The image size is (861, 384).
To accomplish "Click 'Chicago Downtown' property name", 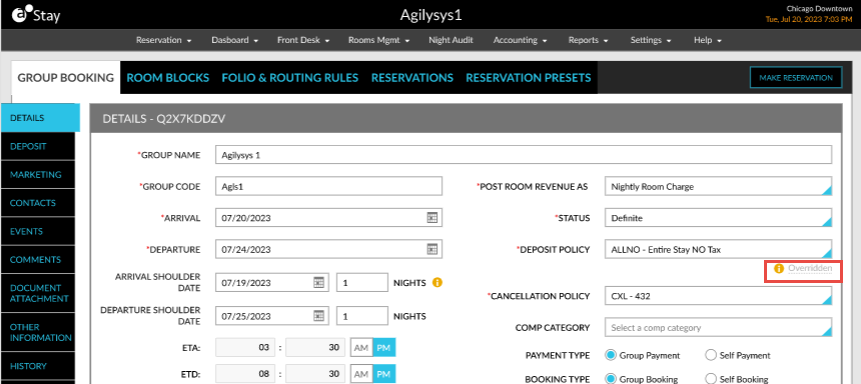I will pyautogui.click(x=820, y=9).
